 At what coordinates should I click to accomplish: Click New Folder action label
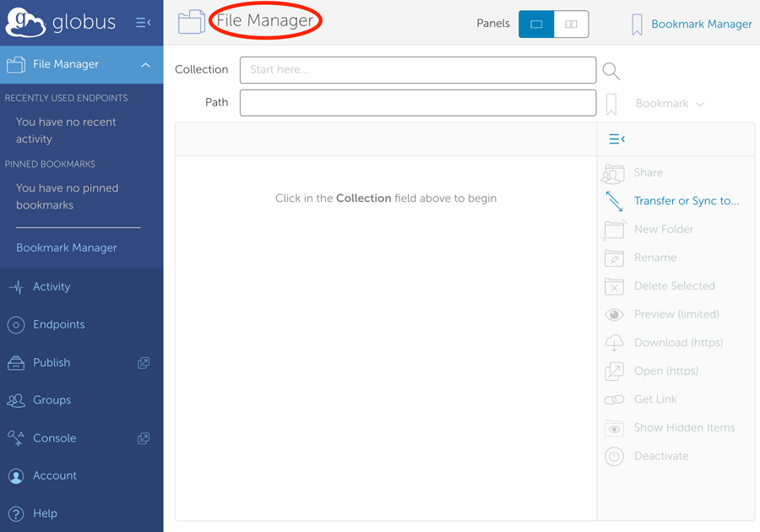coord(664,229)
